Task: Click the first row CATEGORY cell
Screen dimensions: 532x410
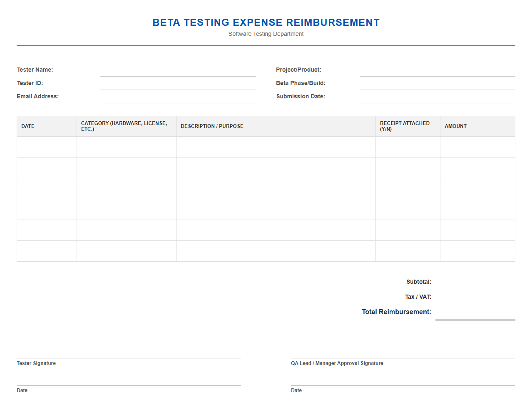Action: (x=127, y=147)
